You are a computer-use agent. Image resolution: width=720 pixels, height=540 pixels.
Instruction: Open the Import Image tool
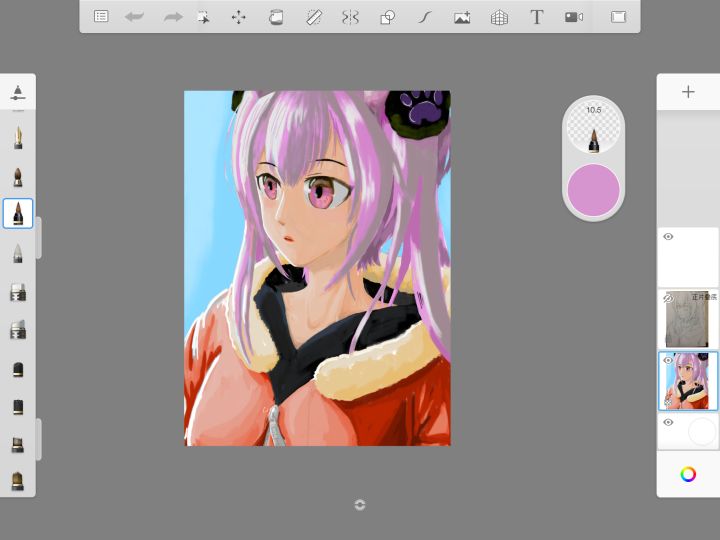point(462,17)
